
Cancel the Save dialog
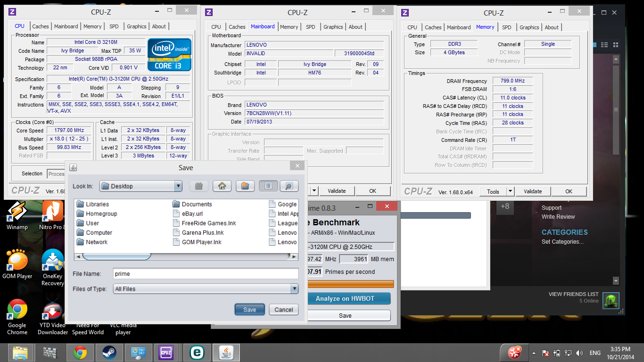284,310
